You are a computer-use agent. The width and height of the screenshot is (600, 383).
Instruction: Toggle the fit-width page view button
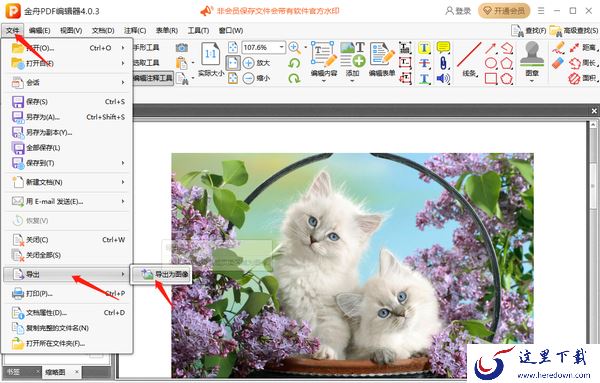click(233, 63)
